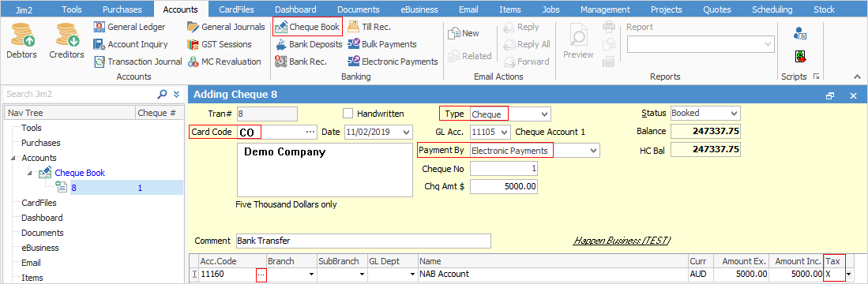Select Documents in the Nav Tree
This screenshot has width=868, height=284.
point(43,234)
